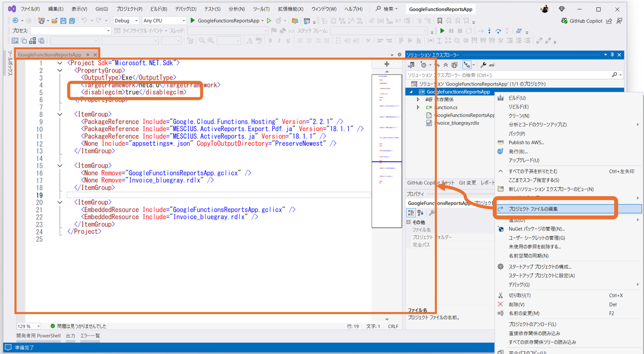Choose NuGet パッケージの管理 in the context menu
Viewport: 644px width, 354px height.
point(569,229)
